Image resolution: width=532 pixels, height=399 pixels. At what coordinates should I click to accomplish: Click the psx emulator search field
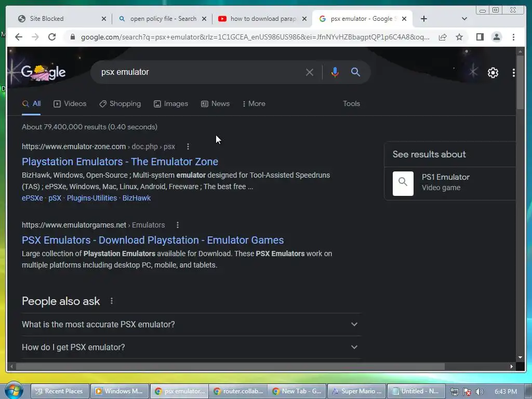click(200, 72)
